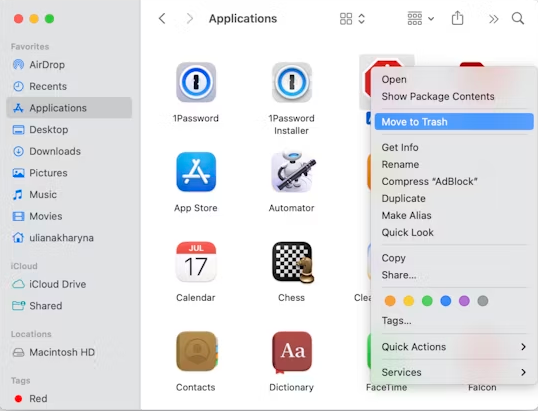Click the Chess file label
The height and width of the screenshot is (411, 538).
291,297
